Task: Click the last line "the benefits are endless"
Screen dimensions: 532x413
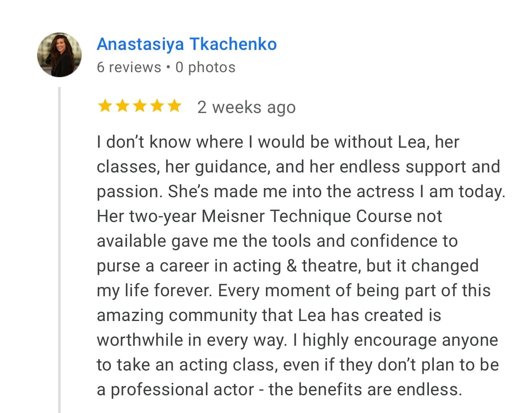Action: coord(365,389)
